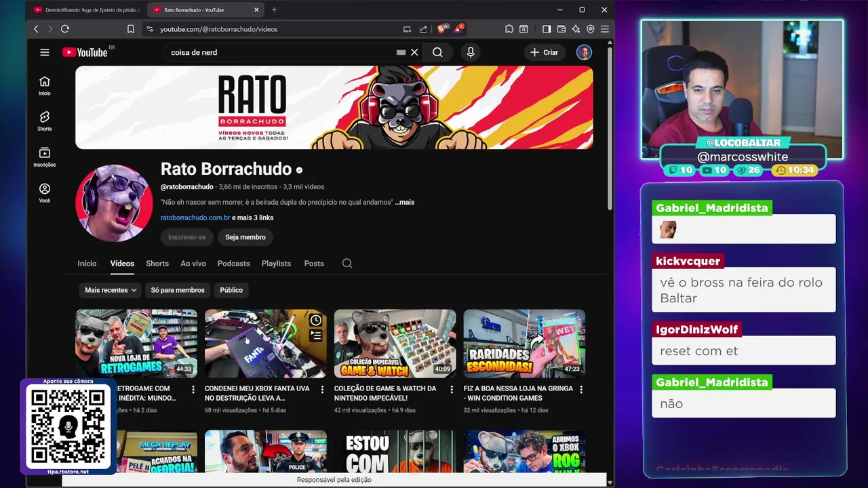
Task: Open Brave Wallet icon
Action: [561, 29]
